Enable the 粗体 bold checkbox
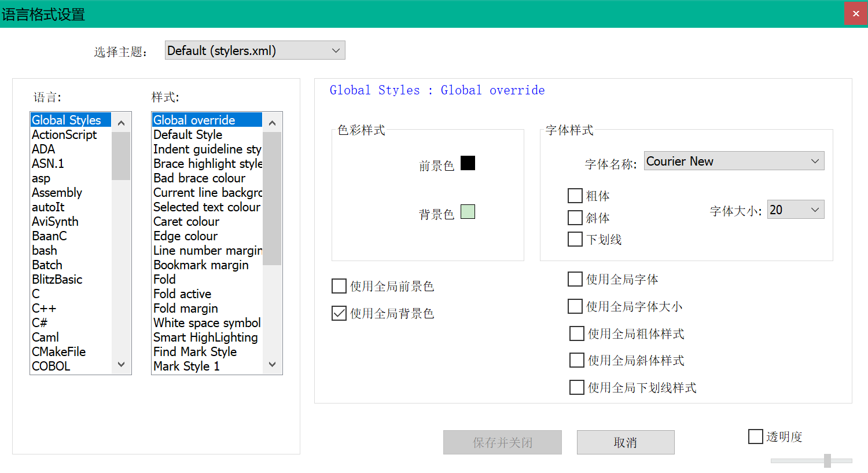Screen dimensions: 868x473 tap(575, 196)
